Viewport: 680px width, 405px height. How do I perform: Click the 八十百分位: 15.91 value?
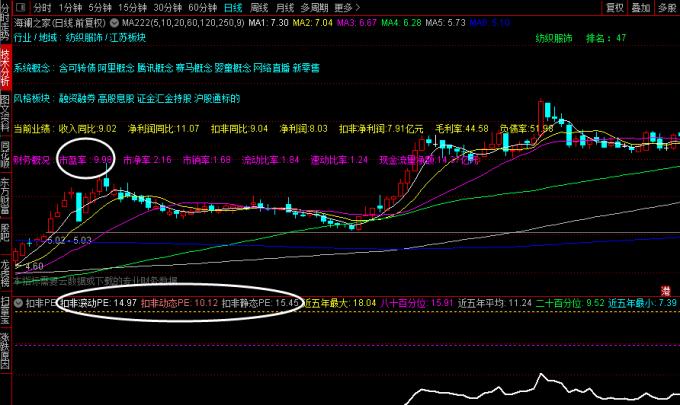pos(417,303)
